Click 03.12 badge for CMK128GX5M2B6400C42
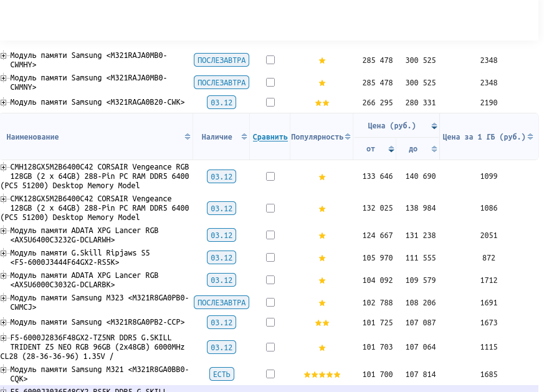This screenshot has width=544, height=392. point(221,209)
